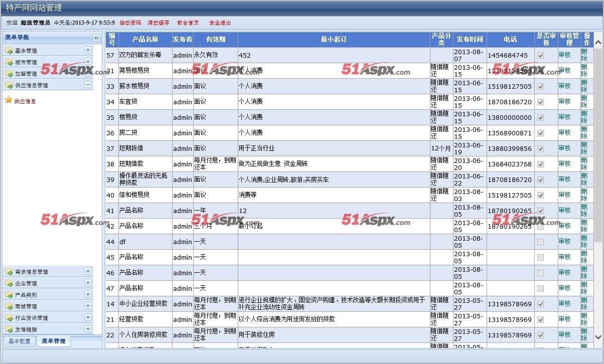Click 审核 for row 57
The image size is (604, 364).
coord(565,55)
